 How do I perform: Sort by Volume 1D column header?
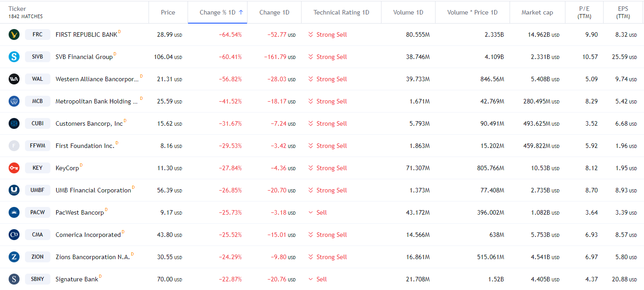(408, 12)
